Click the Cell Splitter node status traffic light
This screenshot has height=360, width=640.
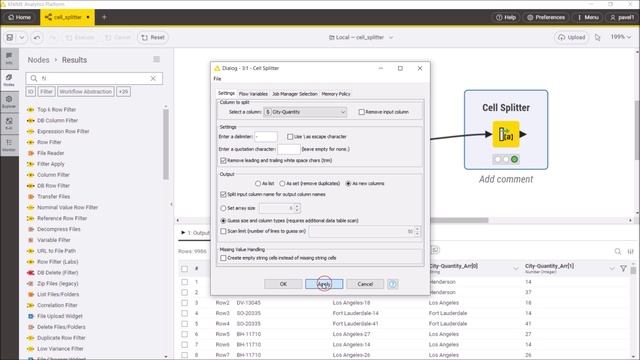pos(506,159)
